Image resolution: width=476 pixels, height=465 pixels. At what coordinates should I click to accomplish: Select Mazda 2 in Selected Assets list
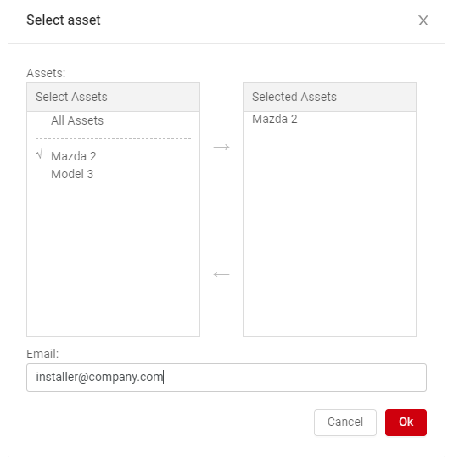click(274, 119)
